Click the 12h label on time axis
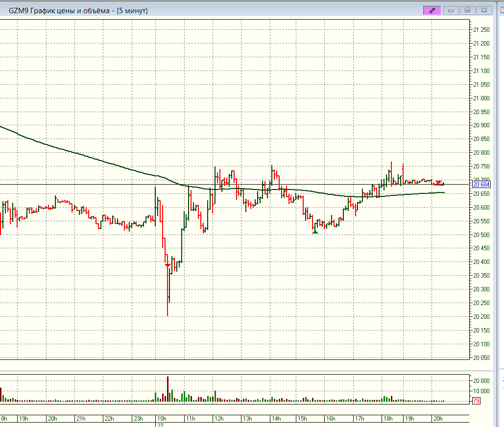Screen dimensions: 504x427 pyautogui.click(x=219, y=419)
